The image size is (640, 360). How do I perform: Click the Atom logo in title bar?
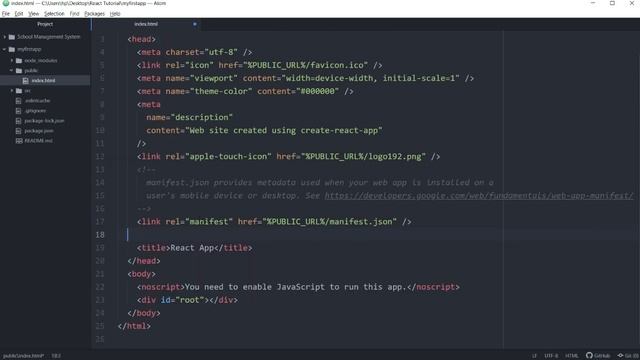point(6,3)
